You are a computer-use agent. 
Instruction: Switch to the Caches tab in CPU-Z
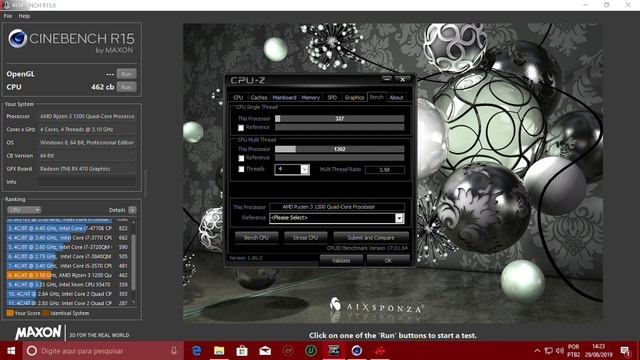point(259,98)
